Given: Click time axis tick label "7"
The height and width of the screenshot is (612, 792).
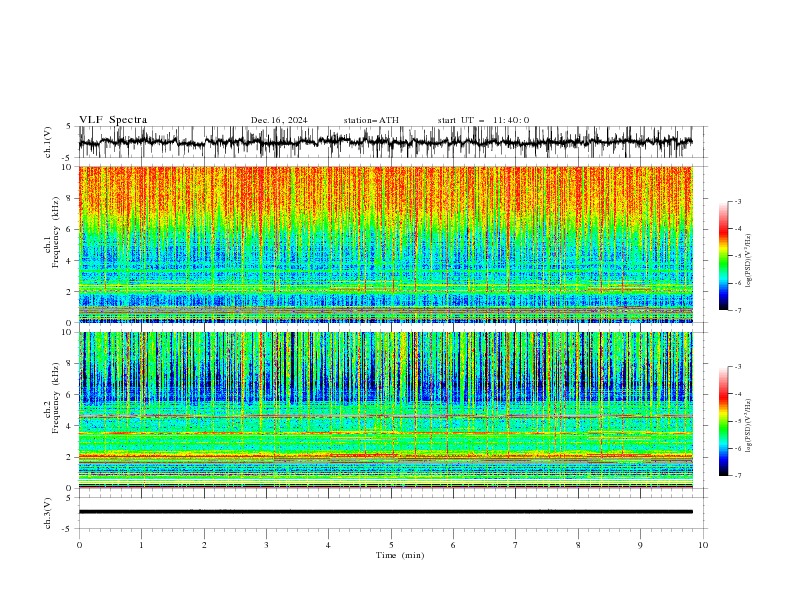Looking at the screenshot, I should tap(516, 545).
